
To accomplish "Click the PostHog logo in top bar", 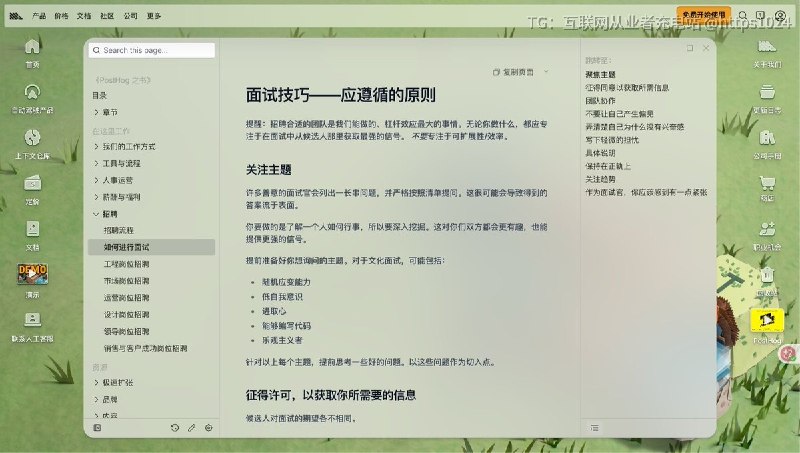I will (x=16, y=16).
